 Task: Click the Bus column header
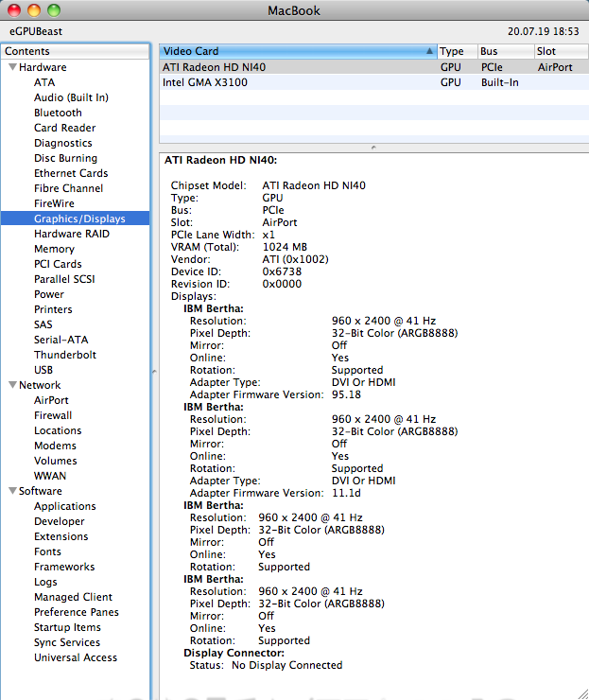coord(506,51)
